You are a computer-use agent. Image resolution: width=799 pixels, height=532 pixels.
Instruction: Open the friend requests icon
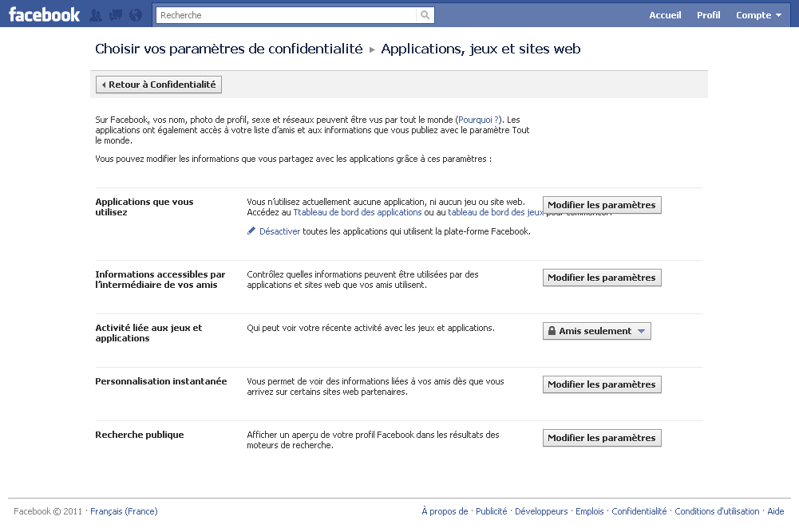click(96, 15)
